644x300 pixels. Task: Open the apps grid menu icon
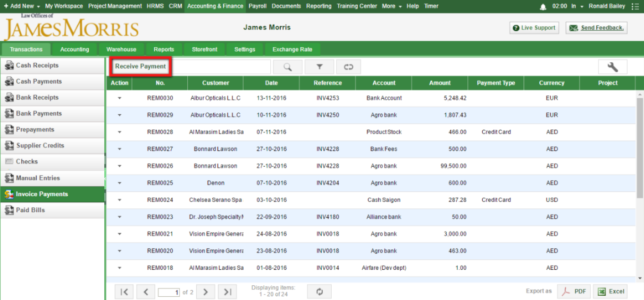[635, 7]
